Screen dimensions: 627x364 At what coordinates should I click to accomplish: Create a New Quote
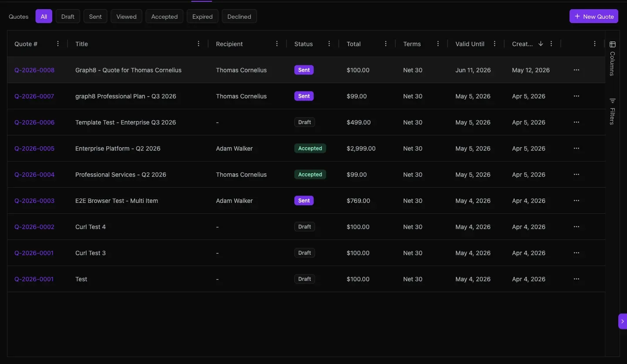[594, 17]
